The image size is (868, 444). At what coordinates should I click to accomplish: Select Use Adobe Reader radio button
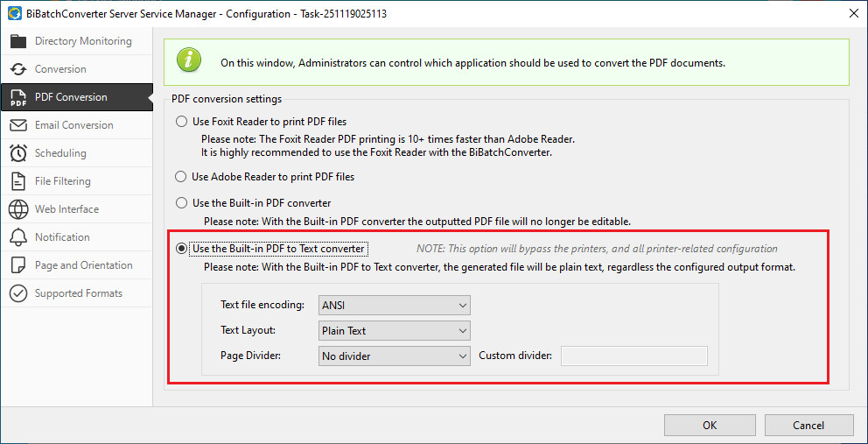[x=182, y=177]
